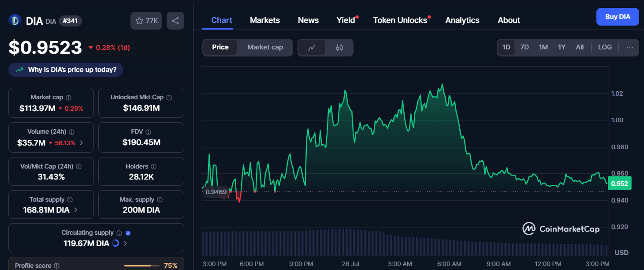Click the 168.81M DIA total supply value
This screenshot has height=270, width=644.
46,210
